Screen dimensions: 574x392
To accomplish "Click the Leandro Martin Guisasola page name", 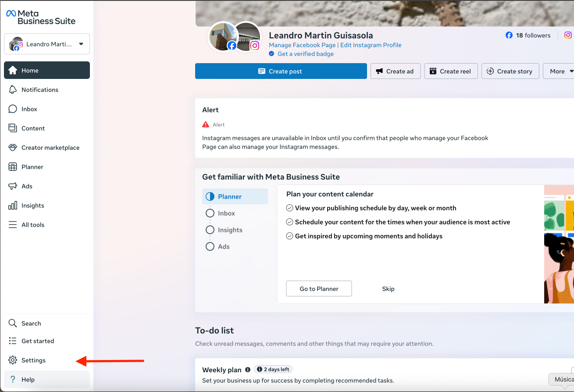I will pos(321,36).
